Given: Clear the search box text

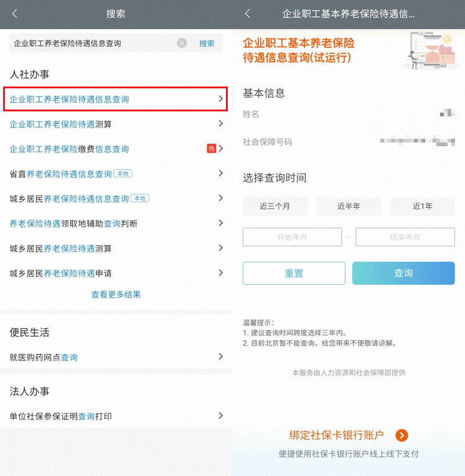Looking at the screenshot, I should [x=182, y=43].
